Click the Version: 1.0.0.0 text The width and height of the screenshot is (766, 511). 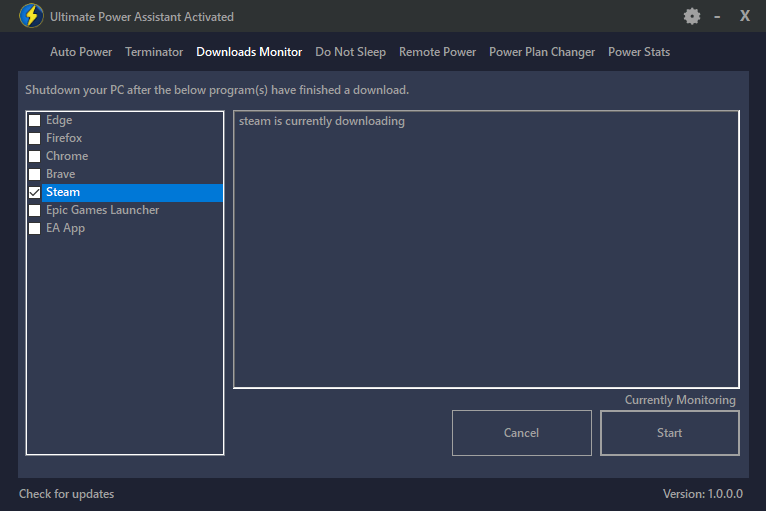pyautogui.click(x=702, y=494)
